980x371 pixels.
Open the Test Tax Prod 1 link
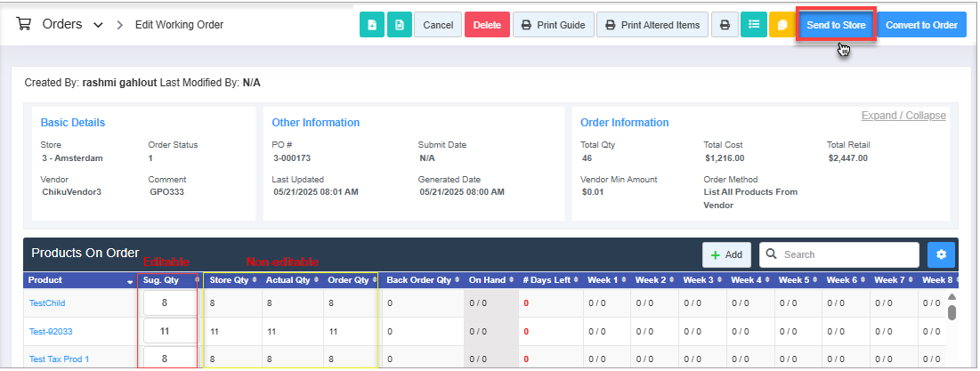click(x=59, y=359)
